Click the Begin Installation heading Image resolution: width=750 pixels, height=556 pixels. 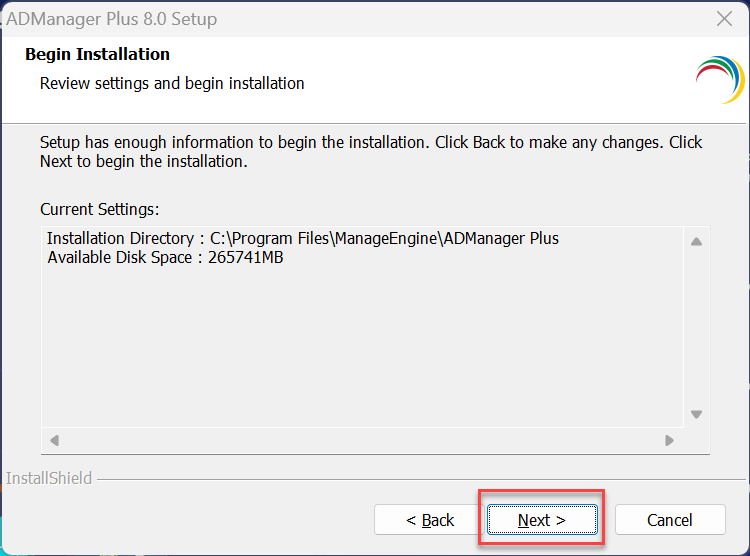pyautogui.click(x=97, y=54)
